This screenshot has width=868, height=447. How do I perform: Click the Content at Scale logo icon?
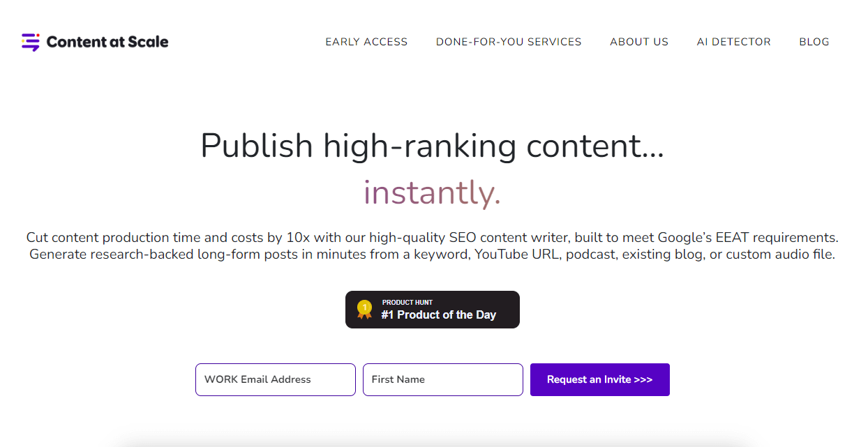tap(31, 42)
